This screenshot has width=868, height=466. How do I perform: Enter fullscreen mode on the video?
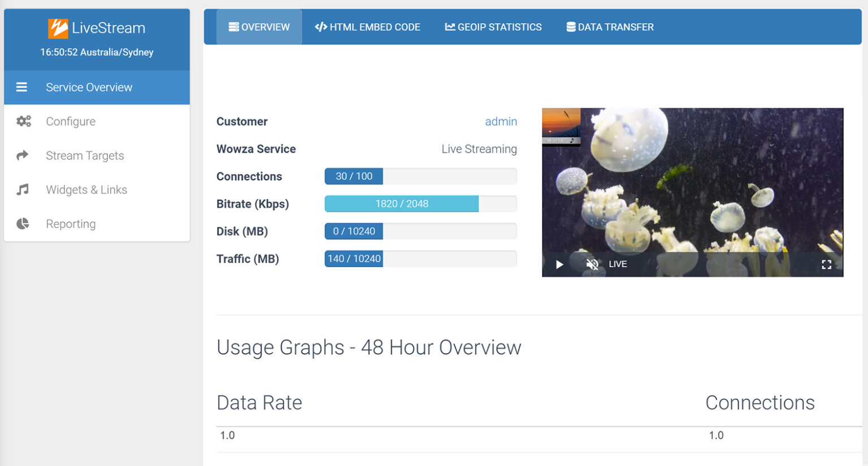click(x=826, y=264)
